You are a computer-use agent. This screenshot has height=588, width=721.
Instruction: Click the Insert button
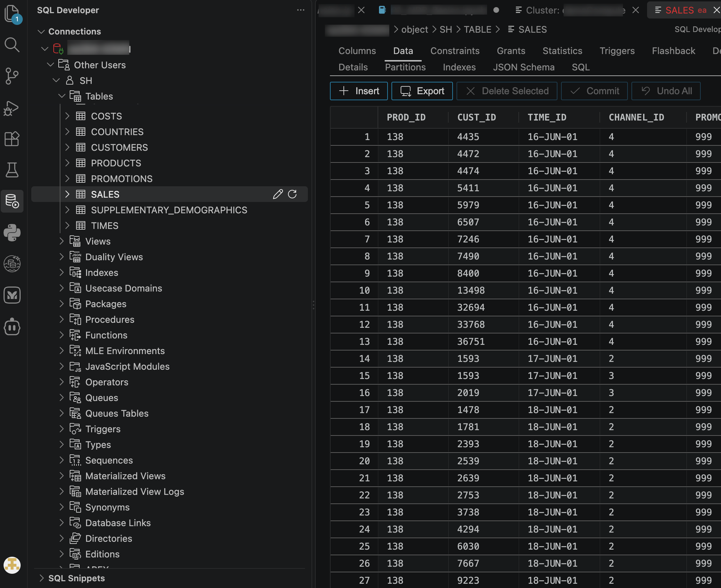click(x=359, y=91)
